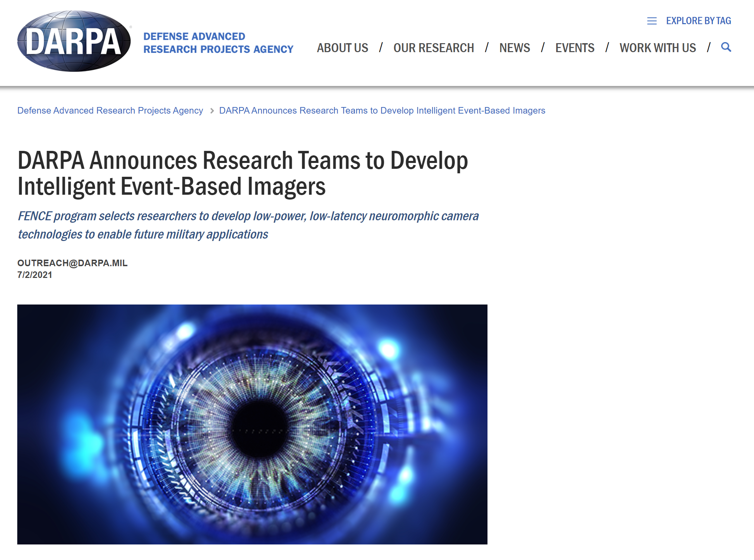Open the Our Research menu

(433, 48)
